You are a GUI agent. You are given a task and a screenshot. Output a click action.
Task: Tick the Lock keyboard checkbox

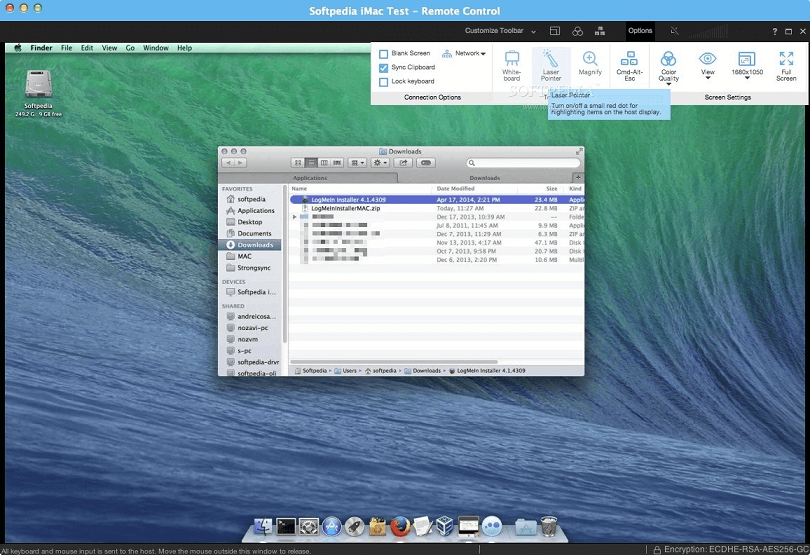pos(384,81)
